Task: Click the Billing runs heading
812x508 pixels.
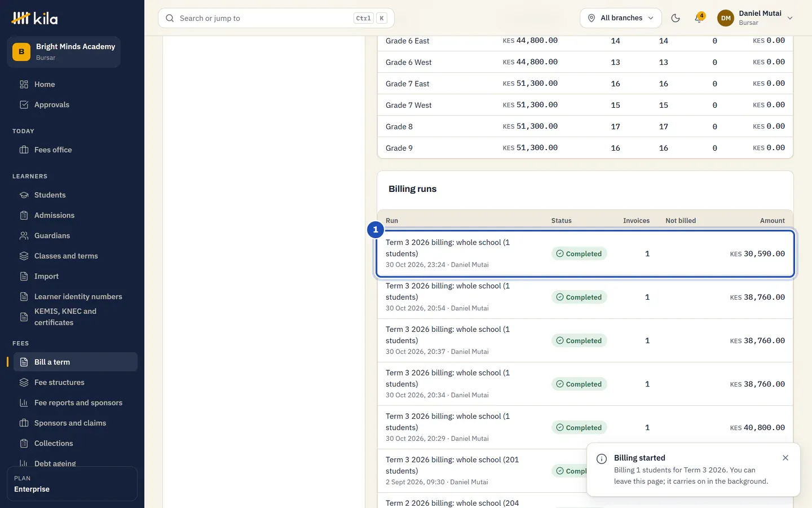Action: [x=412, y=189]
